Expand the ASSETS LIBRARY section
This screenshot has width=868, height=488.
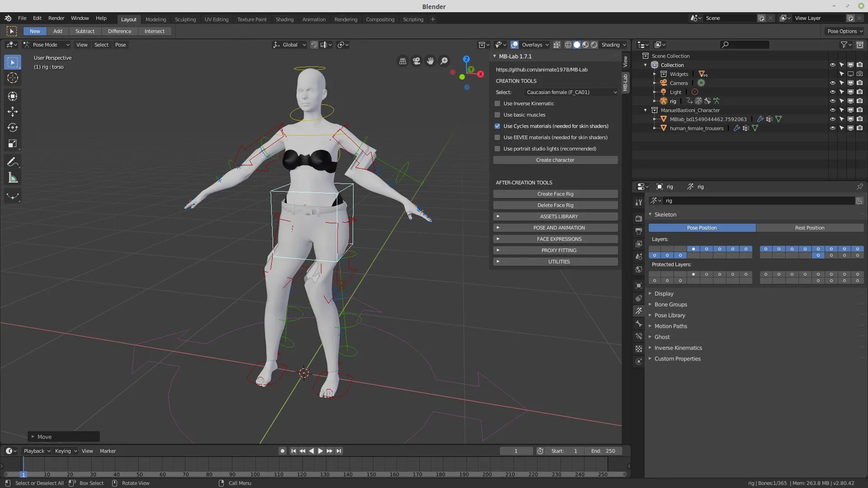point(556,216)
